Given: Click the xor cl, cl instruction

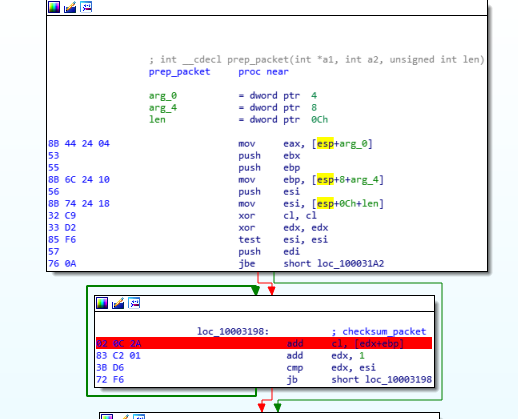Looking at the screenshot, I should click(277, 216).
